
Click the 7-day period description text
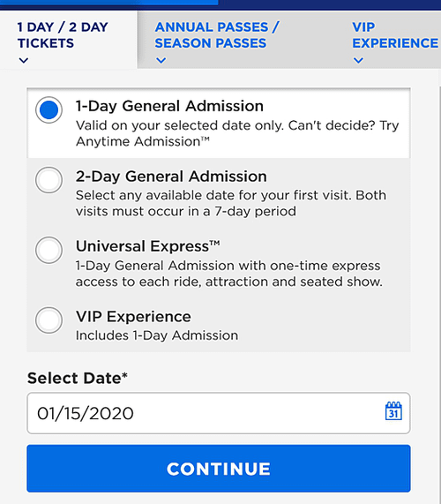point(231,204)
